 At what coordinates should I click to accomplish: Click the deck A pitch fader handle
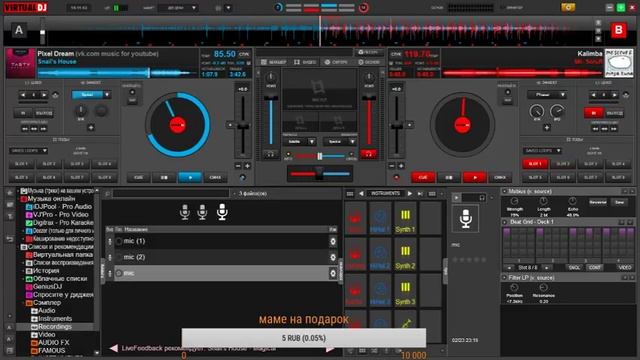243,127
